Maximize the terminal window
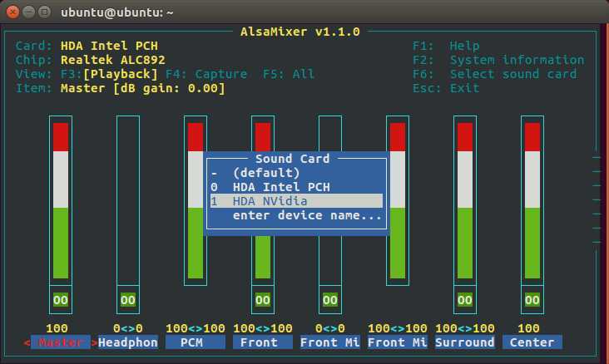 pyautogui.click(x=45, y=12)
